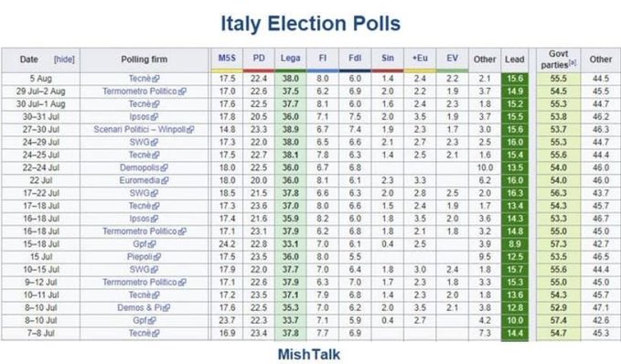The width and height of the screenshot is (621, 364).
Task: Click external link icon next to Gpf 15–18 Jul
Action: [153, 244]
